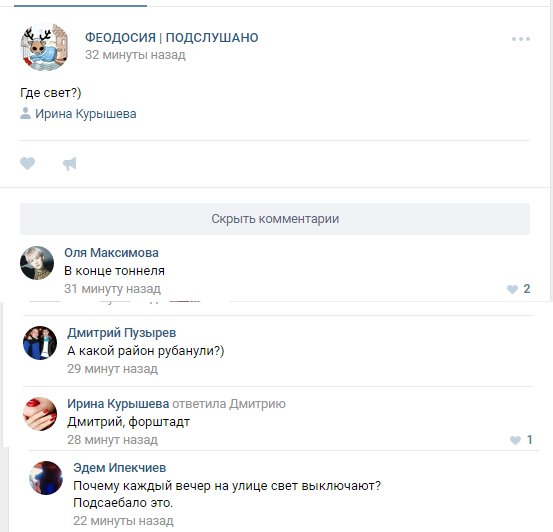Like the post with the heart icon
The height and width of the screenshot is (532, 553).
pos(28,163)
